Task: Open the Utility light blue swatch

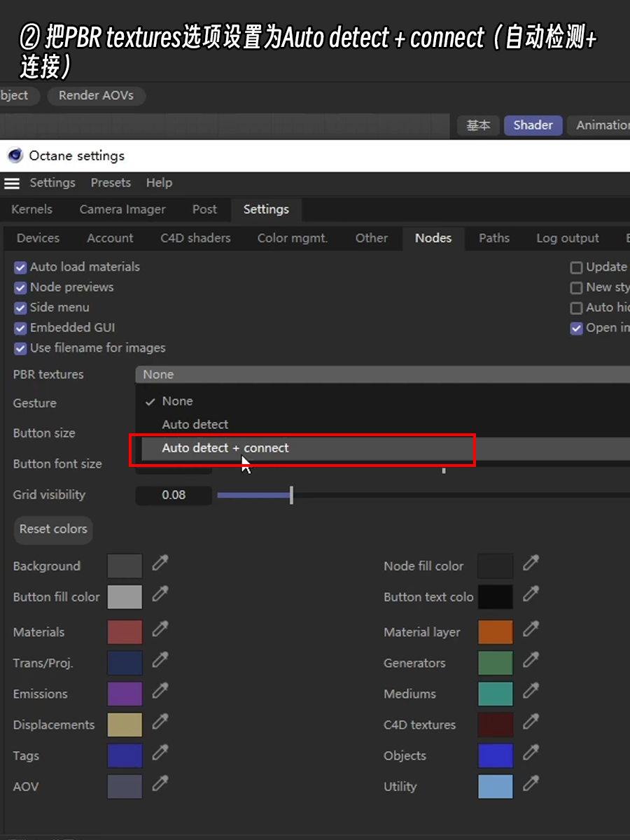Action: point(496,786)
